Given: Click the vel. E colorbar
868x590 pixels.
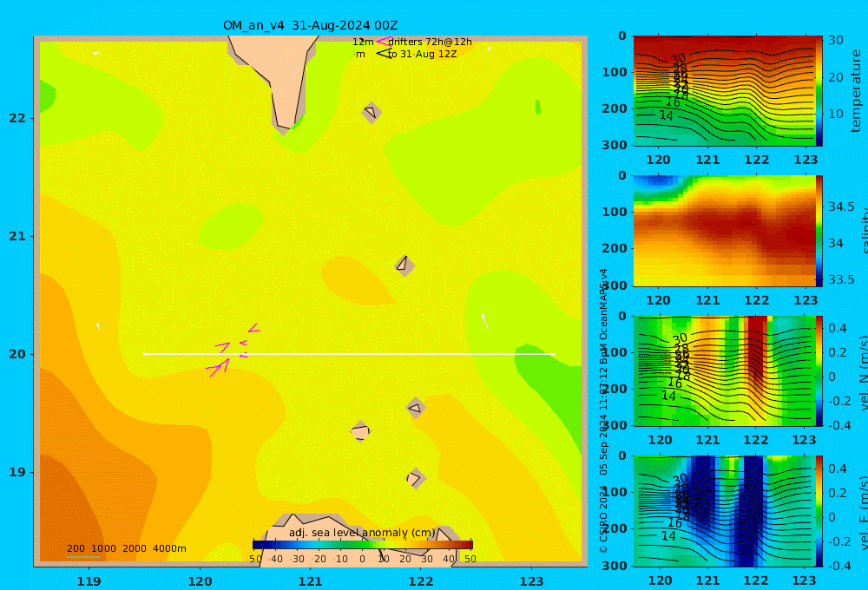Looking at the screenshot, I should click(819, 511).
